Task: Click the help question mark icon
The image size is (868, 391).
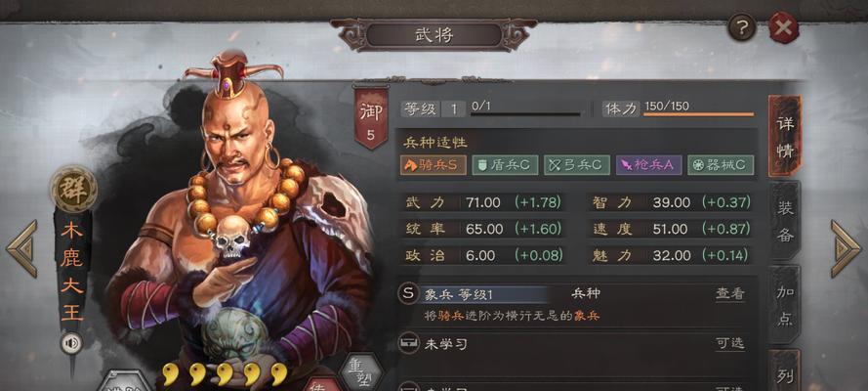Action: click(741, 27)
